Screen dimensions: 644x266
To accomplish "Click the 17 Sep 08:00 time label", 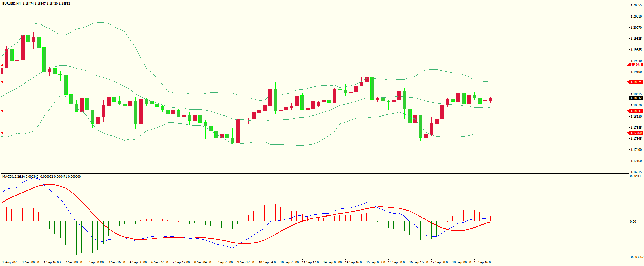I will tap(440, 262).
